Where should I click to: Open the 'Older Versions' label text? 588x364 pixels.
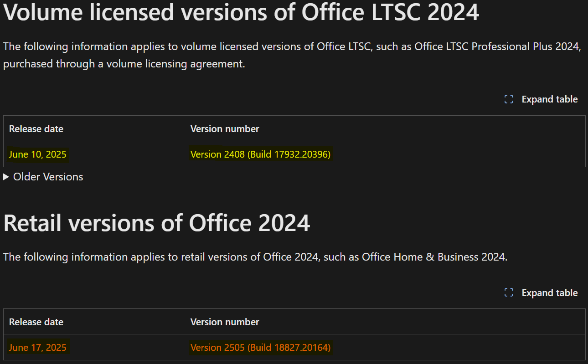point(48,177)
